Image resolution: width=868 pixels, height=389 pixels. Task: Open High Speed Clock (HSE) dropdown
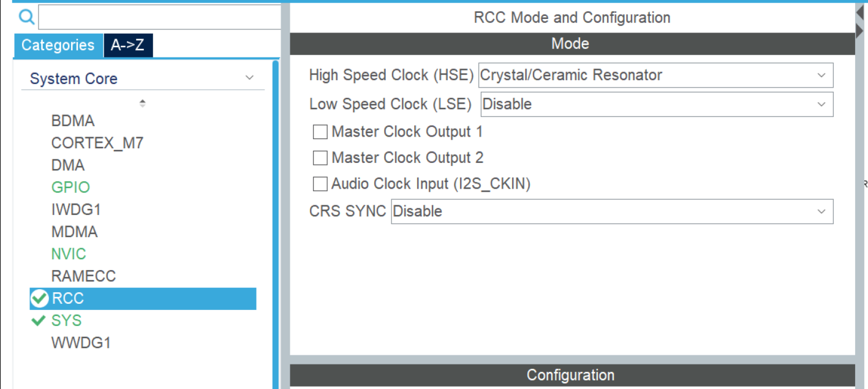point(655,75)
